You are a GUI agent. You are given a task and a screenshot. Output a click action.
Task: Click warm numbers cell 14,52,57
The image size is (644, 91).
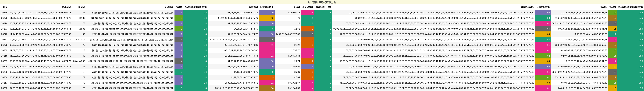click(x=295, y=67)
